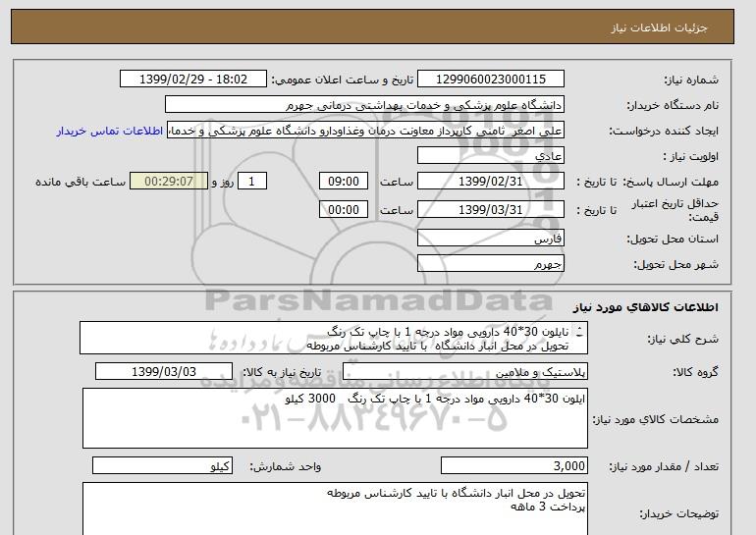Click the label توضیحات خریدار
Image resolution: width=756 pixels, height=535 pixels.
pyautogui.click(x=678, y=513)
